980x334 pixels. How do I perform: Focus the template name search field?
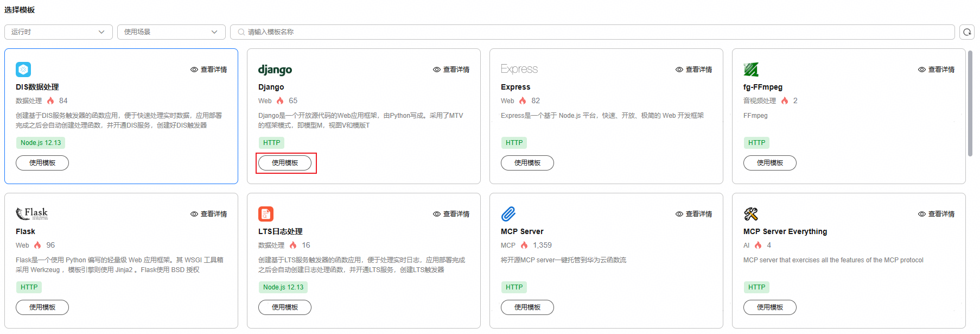pos(597,32)
